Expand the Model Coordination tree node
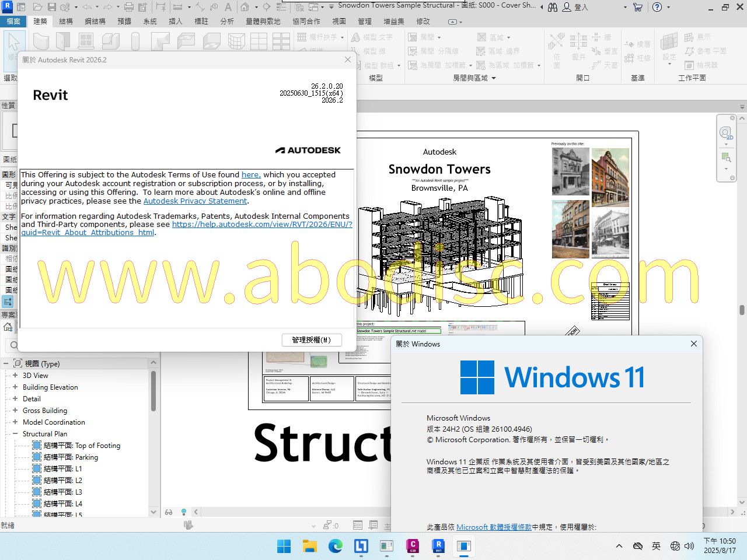This screenshot has width=747, height=560. point(15,422)
